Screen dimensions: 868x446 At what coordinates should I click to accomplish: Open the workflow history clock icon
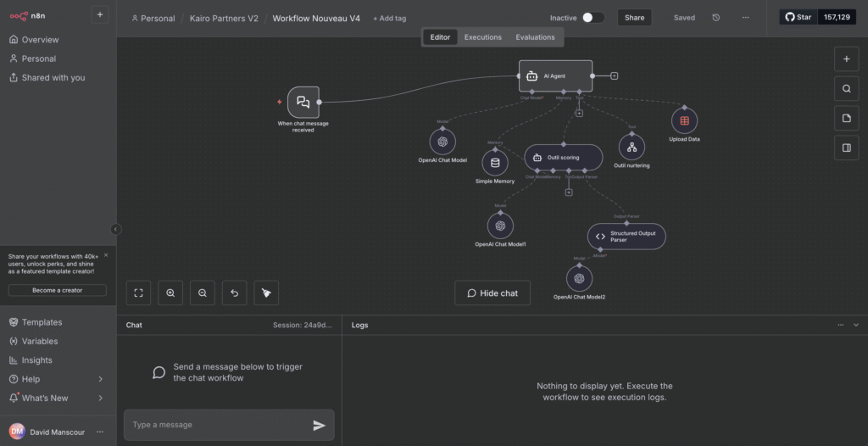coord(716,18)
